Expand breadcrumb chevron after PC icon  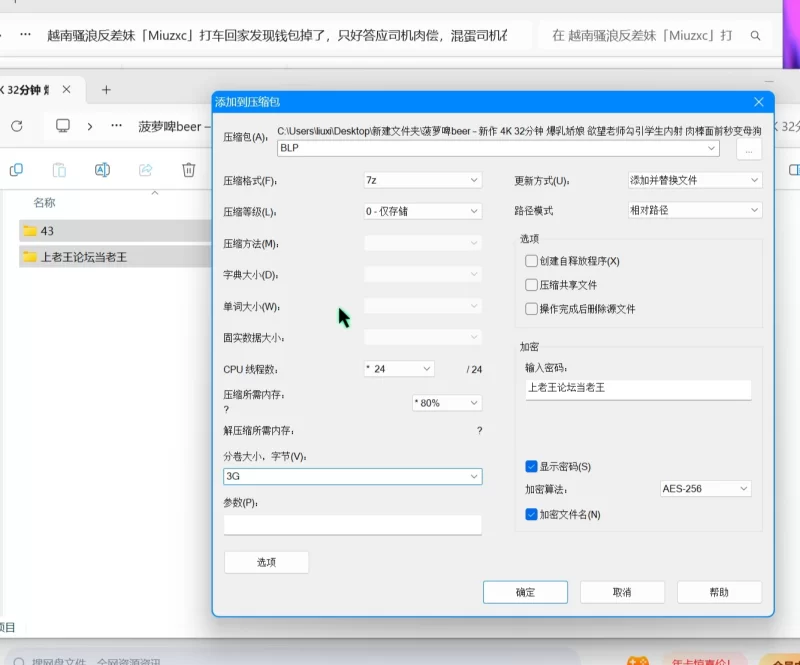pyautogui.click(x=90, y=127)
